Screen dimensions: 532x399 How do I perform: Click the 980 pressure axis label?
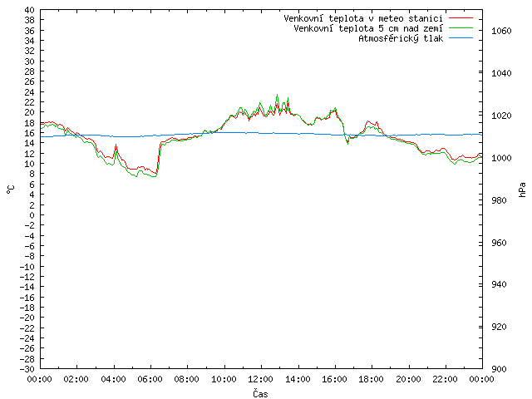(x=499, y=200)
